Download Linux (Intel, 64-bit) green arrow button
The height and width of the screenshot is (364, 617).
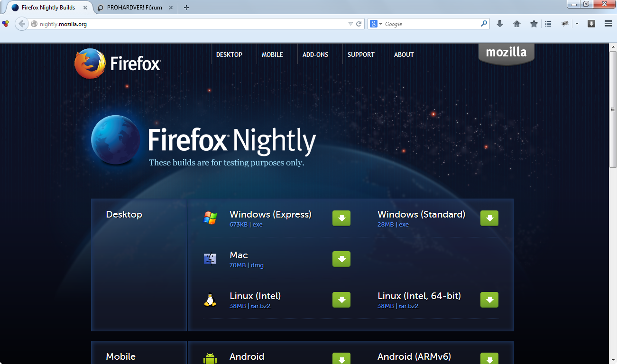click(x=489, y=300)
